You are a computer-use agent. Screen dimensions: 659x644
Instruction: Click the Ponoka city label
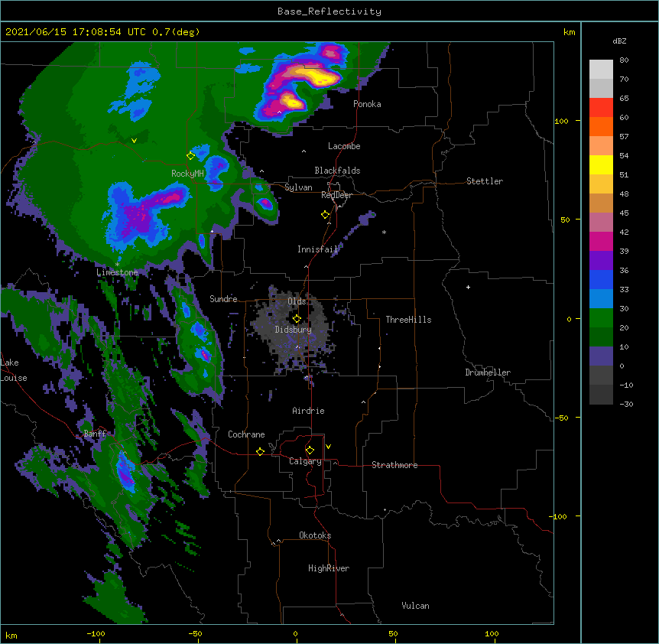coord(367,104)
